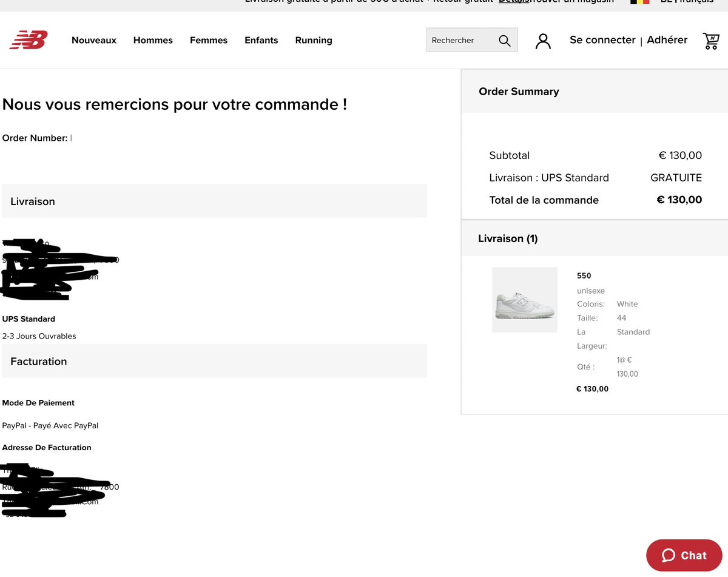Click the Mode De Paiement label
The image size is (728, 577).
pos(38,403)
